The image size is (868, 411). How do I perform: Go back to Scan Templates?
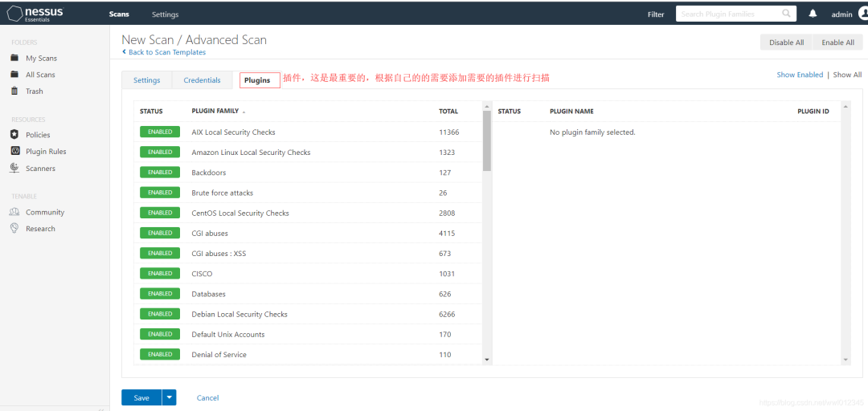coord(164,52)
